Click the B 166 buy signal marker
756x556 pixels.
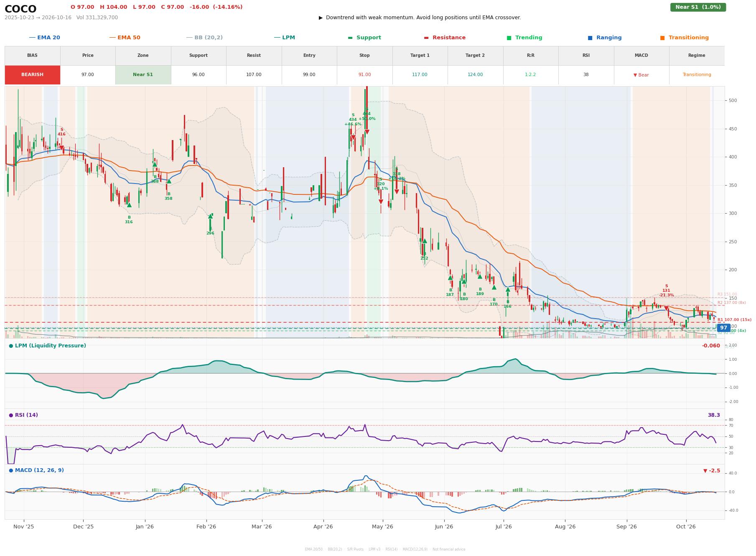tap(508, 289)
